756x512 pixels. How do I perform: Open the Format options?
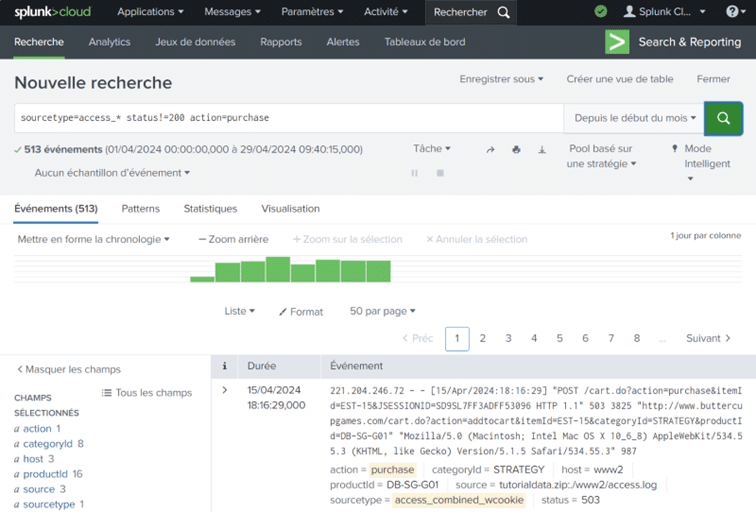pyautogui.click(x=301, y=312)
